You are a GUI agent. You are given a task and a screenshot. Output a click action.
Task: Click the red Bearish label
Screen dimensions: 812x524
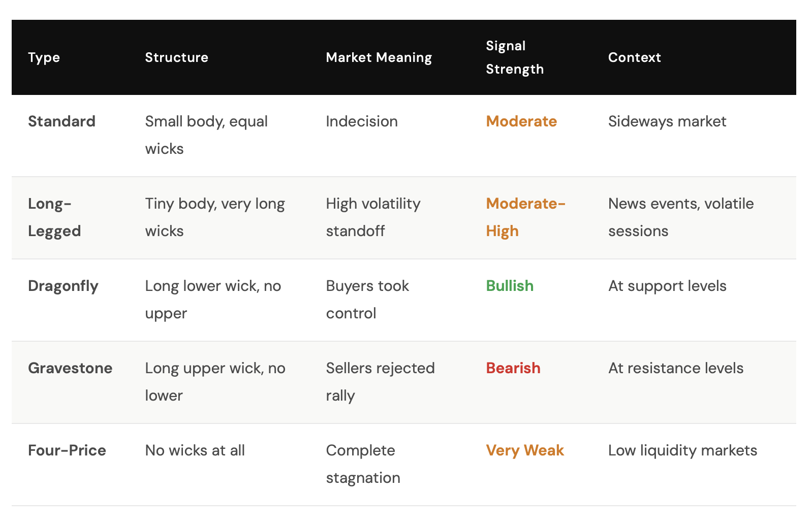coord(513,368)
